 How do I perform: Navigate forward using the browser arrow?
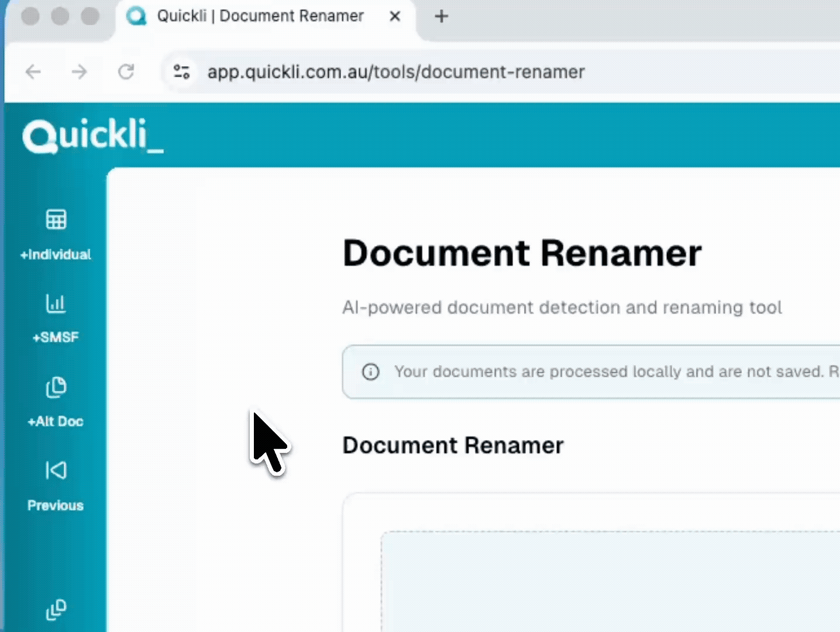(x=80, y=71)
